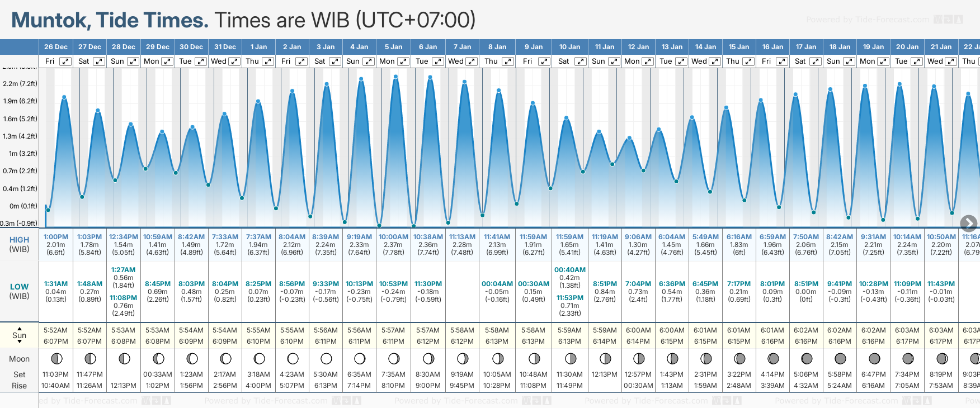The image size is (980, 408).
Task: Open Powered by Tide-Forecast.com link at top
Action: [868, 20]
